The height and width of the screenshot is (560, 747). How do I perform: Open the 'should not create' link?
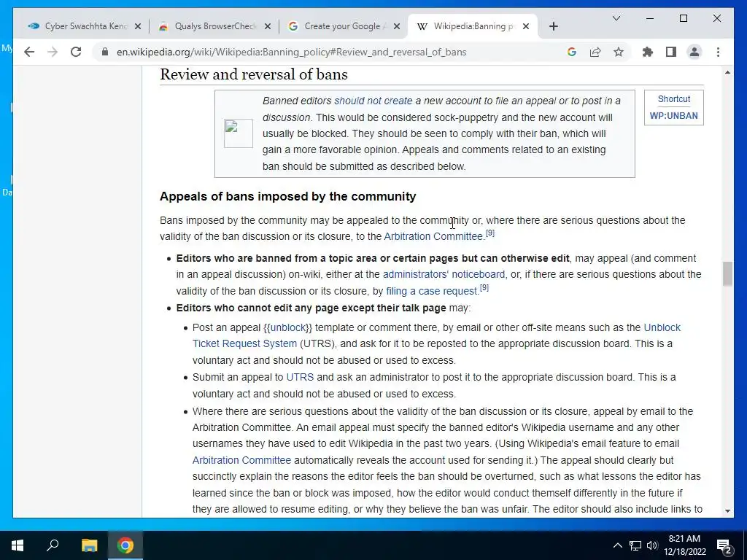coord(373,101)
